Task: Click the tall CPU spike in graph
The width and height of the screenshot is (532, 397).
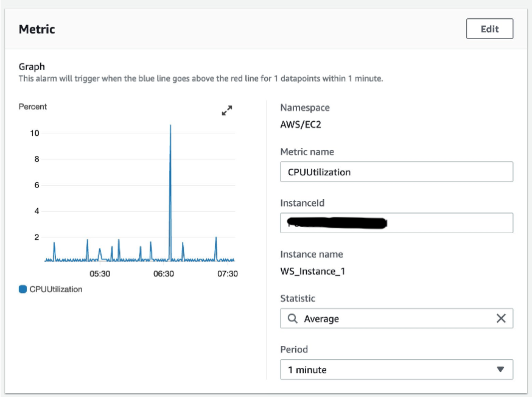Action: (x=170, y=192)
